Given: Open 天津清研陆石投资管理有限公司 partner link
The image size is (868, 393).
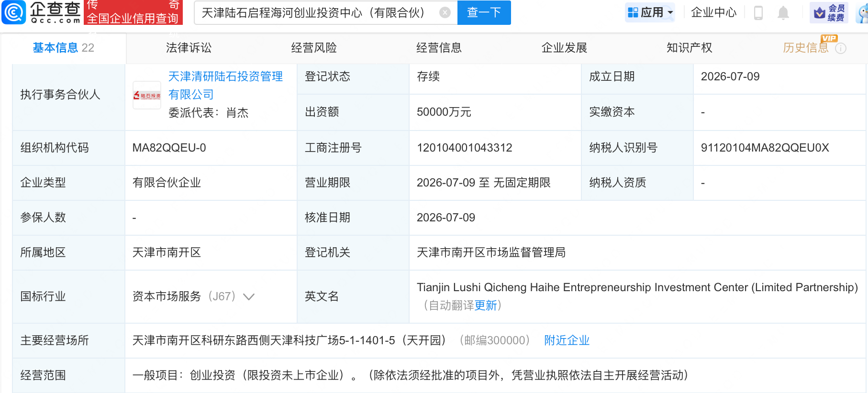Looking at the screenshot, I should point(225,86).
